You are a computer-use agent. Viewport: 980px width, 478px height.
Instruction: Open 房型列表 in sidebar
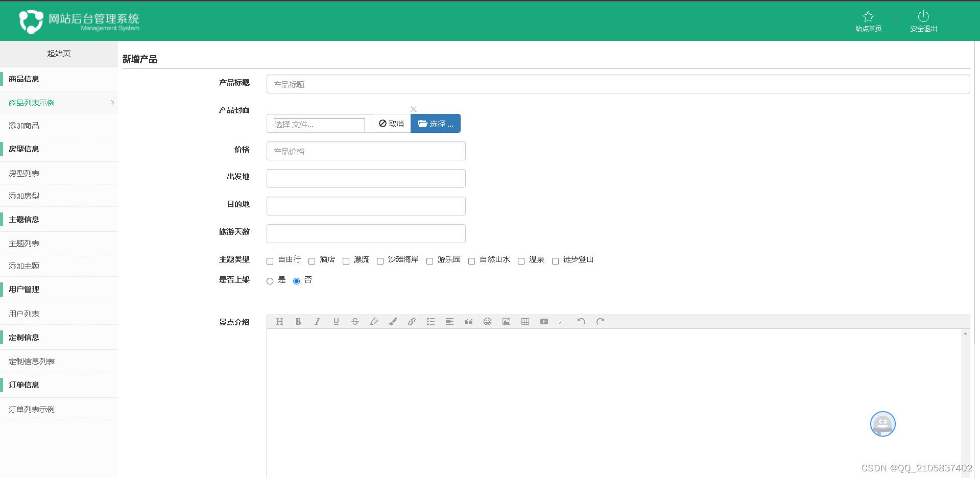coord(59,173)
